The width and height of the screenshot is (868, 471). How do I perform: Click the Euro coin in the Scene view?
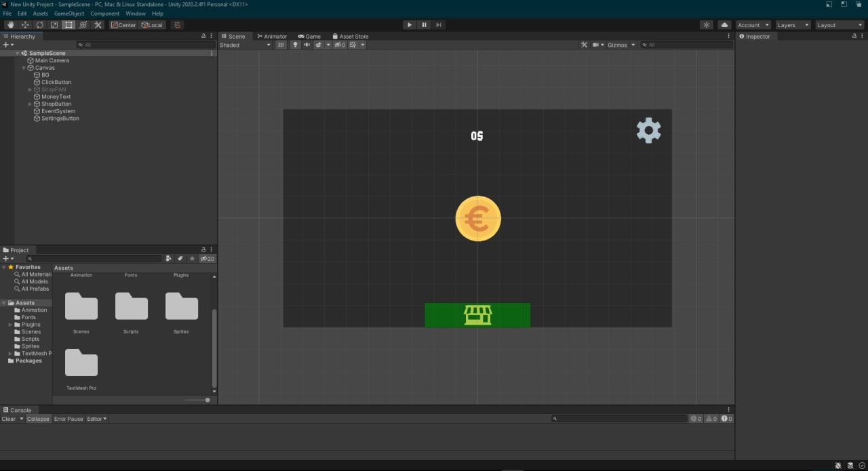[478, 219]
